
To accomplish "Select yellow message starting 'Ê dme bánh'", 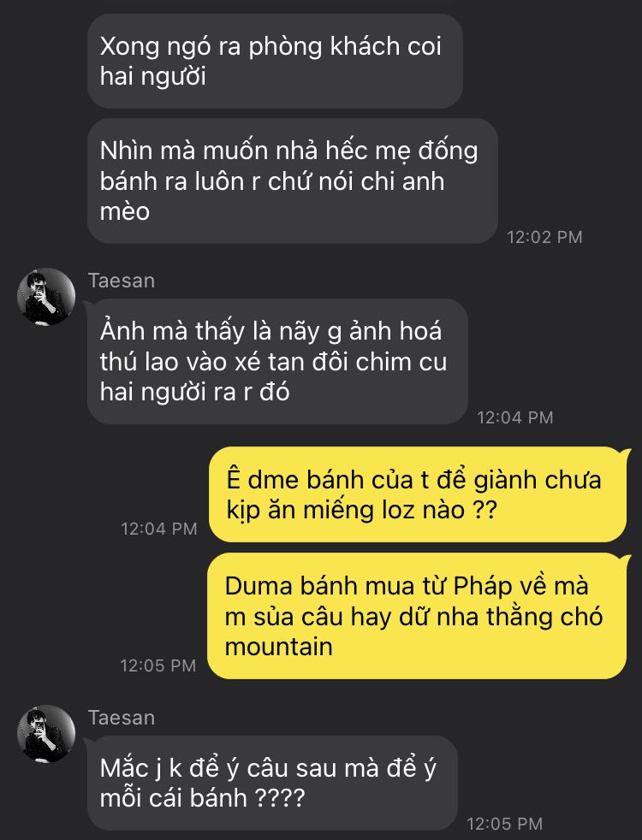I will pos(418,494).
